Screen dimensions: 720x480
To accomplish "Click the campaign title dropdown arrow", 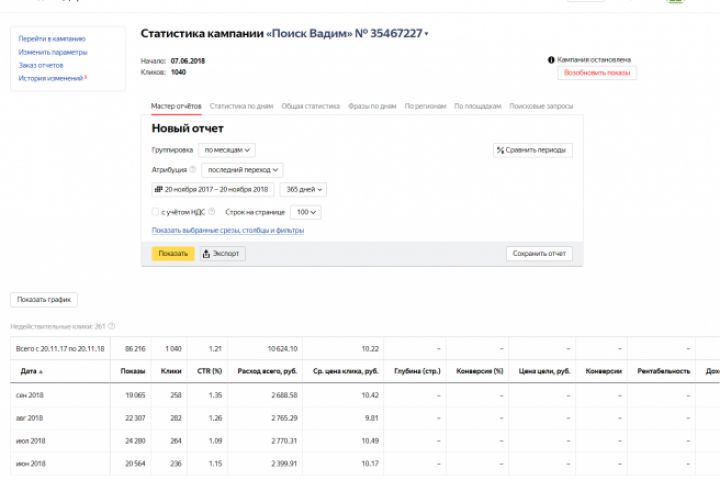I will pos(427,34).
